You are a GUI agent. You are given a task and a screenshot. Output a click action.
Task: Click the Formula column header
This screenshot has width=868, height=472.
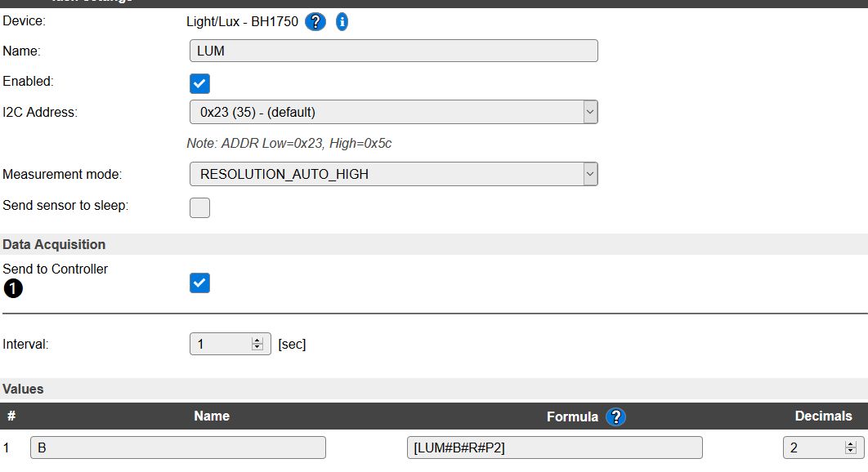click(572, 416)
